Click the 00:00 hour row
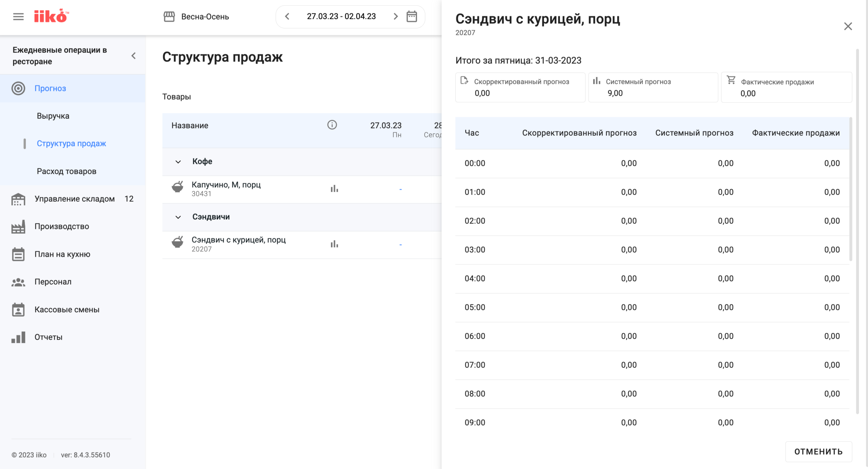This screenshot has height=469, width=868. coord(652,164)
